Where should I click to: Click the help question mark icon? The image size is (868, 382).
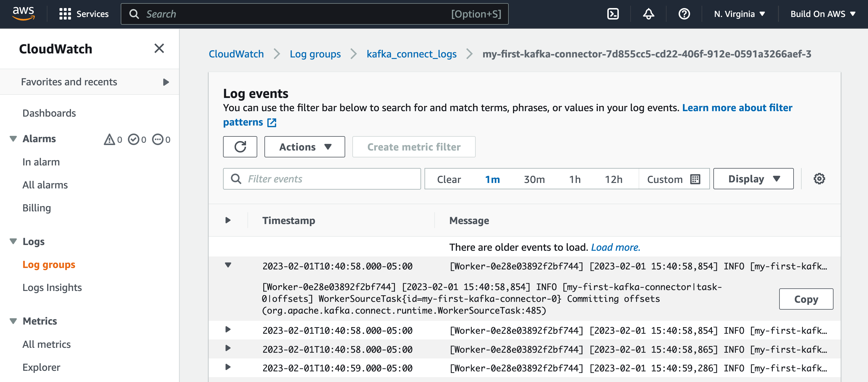tap(684, 14)
